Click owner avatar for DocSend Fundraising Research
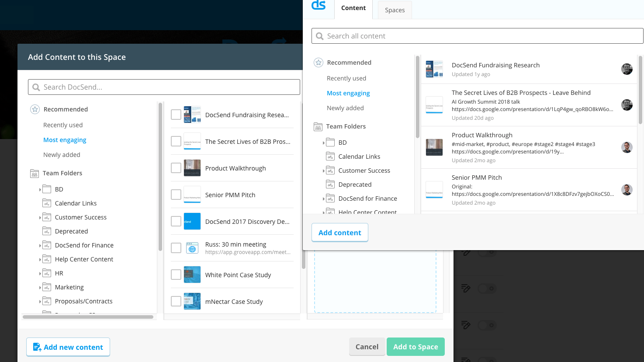 [627, 69]
